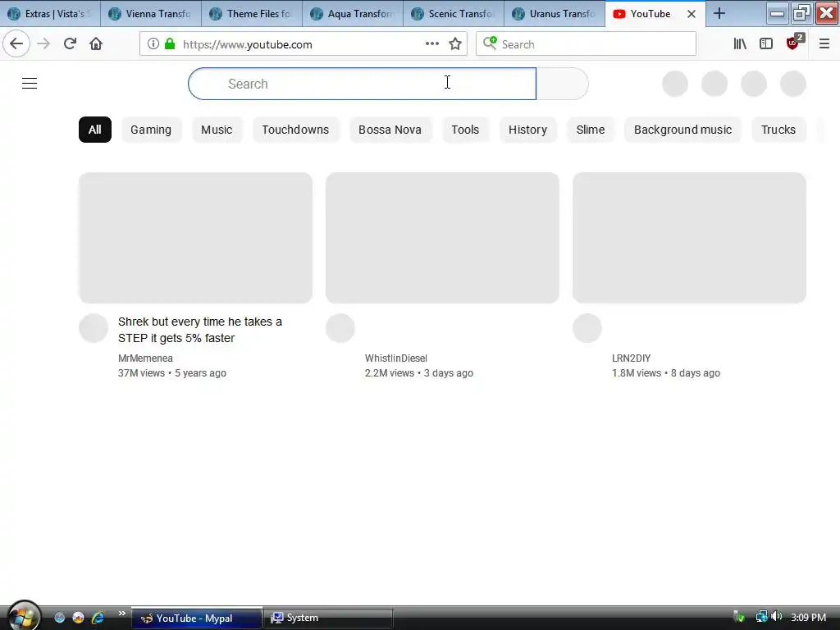Screen dimensions: 840x630
Task: Open Shrek but every time video title
Action: coord(200,330)
